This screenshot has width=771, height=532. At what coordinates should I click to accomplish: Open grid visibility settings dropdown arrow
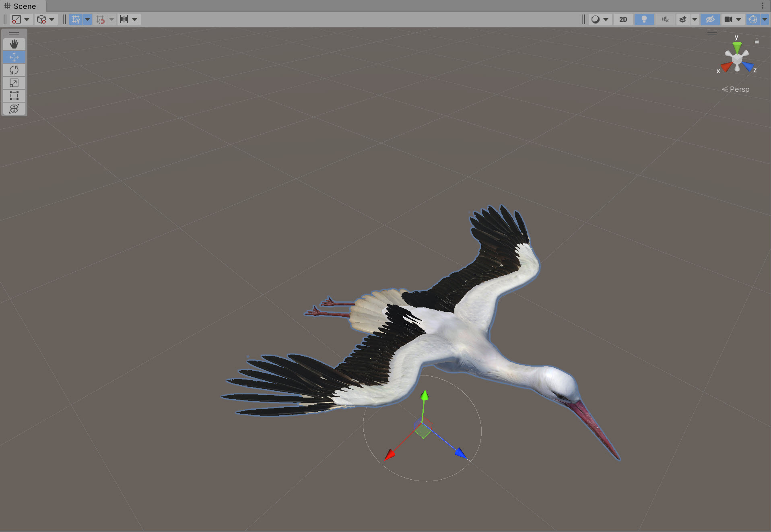87,19
